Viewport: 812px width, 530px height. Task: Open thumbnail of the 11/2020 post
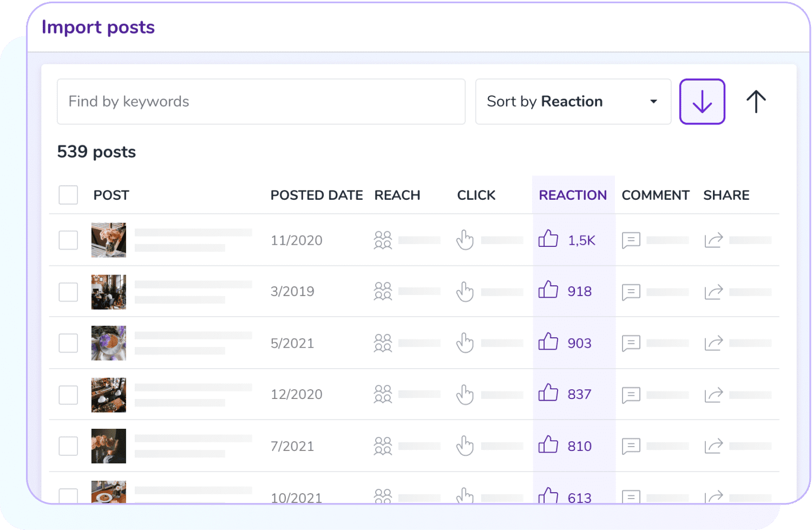point(109,240)
